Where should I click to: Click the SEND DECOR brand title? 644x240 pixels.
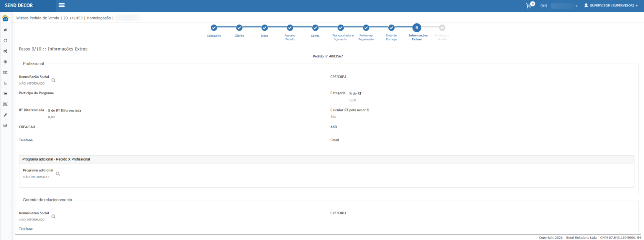[19, 5]
